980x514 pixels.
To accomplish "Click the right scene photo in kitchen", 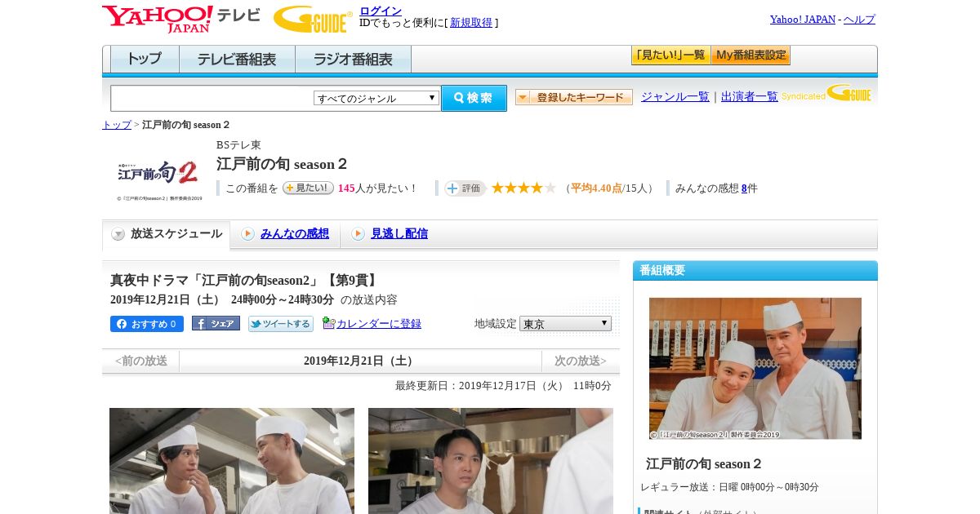I will pyautogui.click(x=491, y=461).
